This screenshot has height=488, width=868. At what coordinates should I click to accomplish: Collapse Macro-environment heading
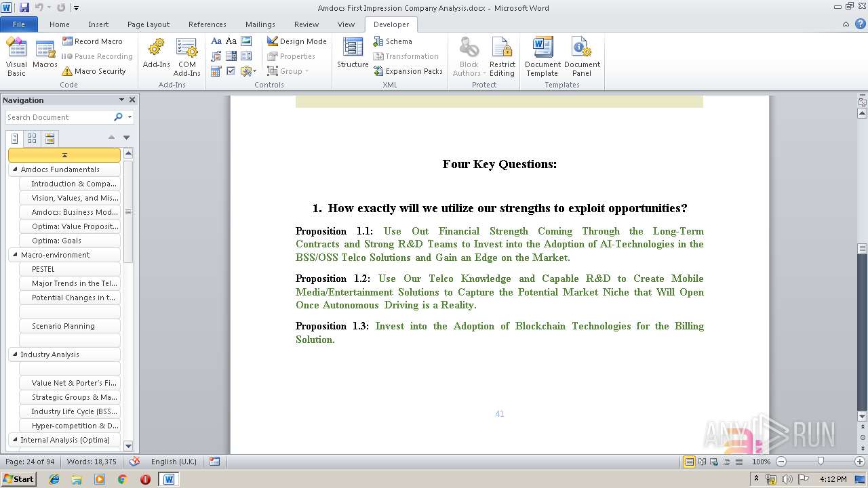[15, 255]
